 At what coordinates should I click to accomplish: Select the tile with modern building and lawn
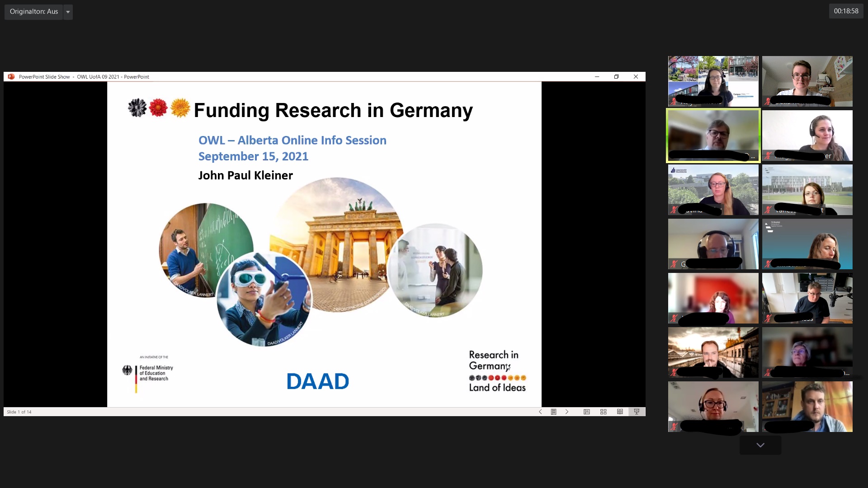tap(807, 190)
